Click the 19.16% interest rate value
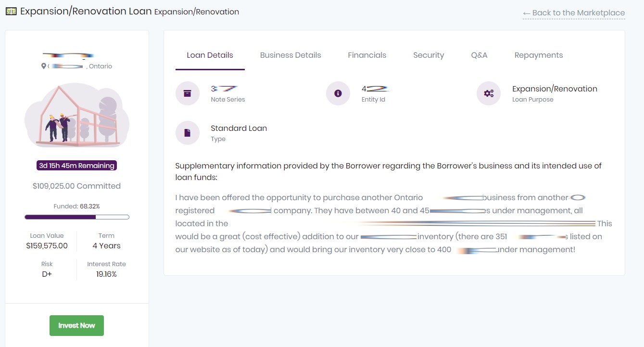 [106, 274]
